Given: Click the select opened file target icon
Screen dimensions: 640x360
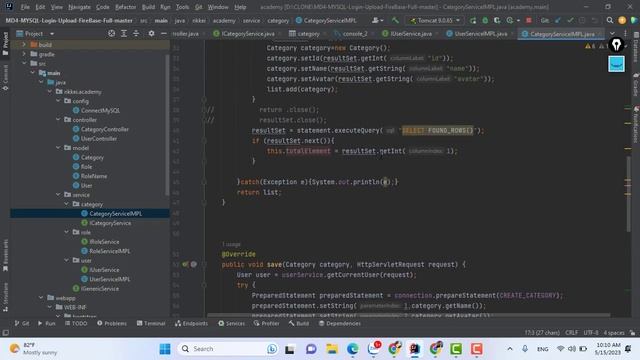Looking at the screenshot, I should coord(111,33).
